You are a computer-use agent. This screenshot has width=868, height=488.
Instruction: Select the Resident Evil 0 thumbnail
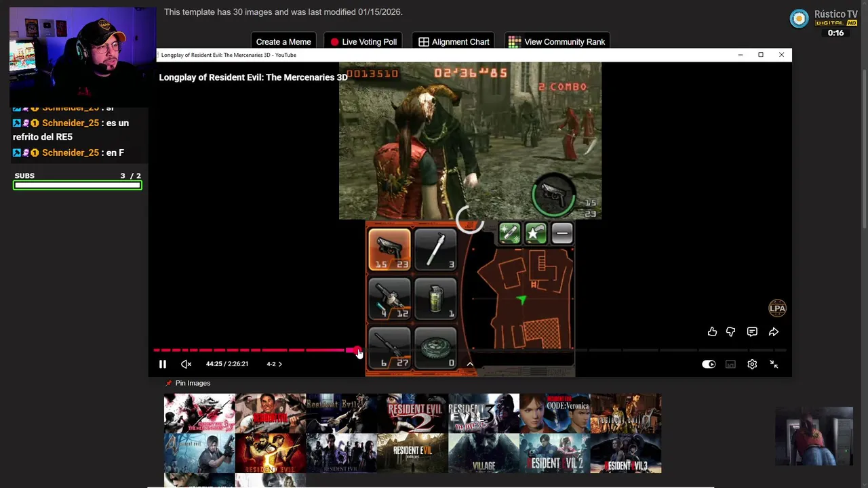point(626,413)
